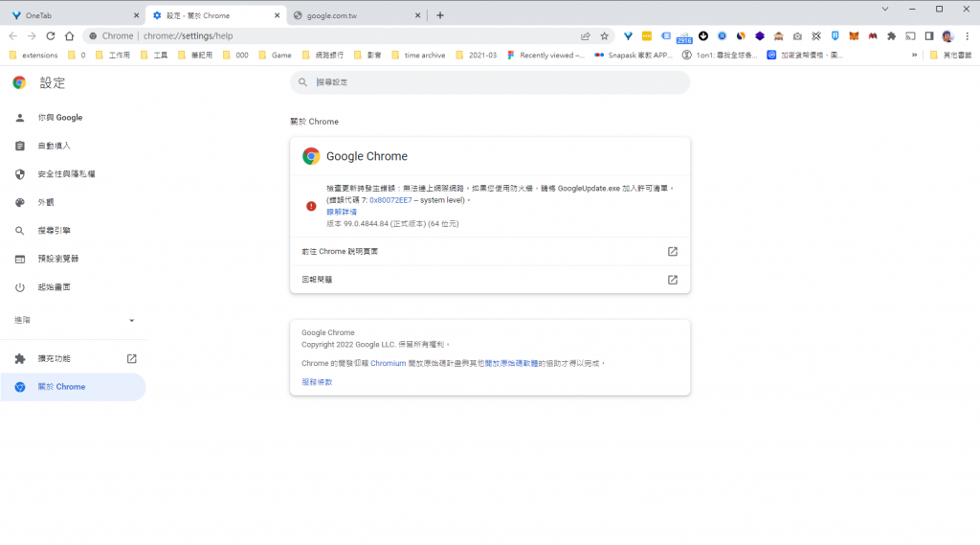Open the extension showing 2916 badge
The image size is (980, 545).
(x=684, y=37)
